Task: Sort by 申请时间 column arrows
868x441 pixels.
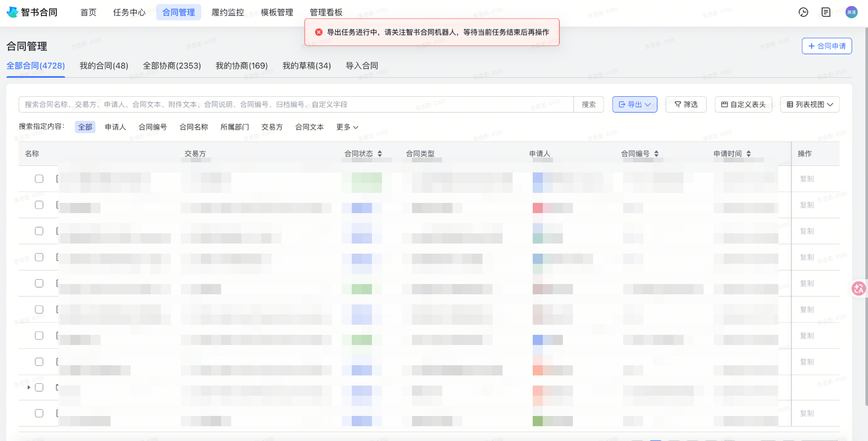Action: click(x=748, y=153)
